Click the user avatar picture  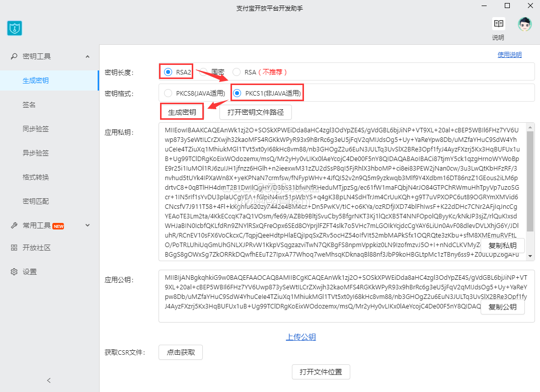524,24
